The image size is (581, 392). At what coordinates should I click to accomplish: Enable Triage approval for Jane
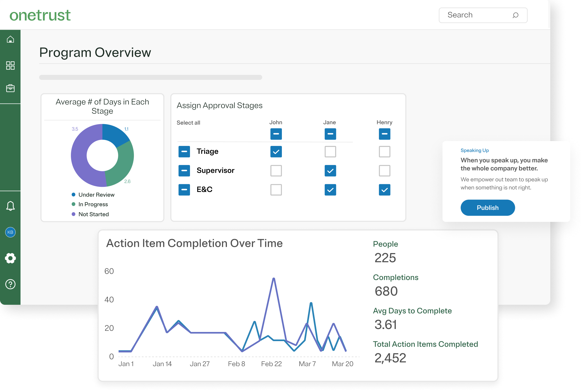coord(330,152)
